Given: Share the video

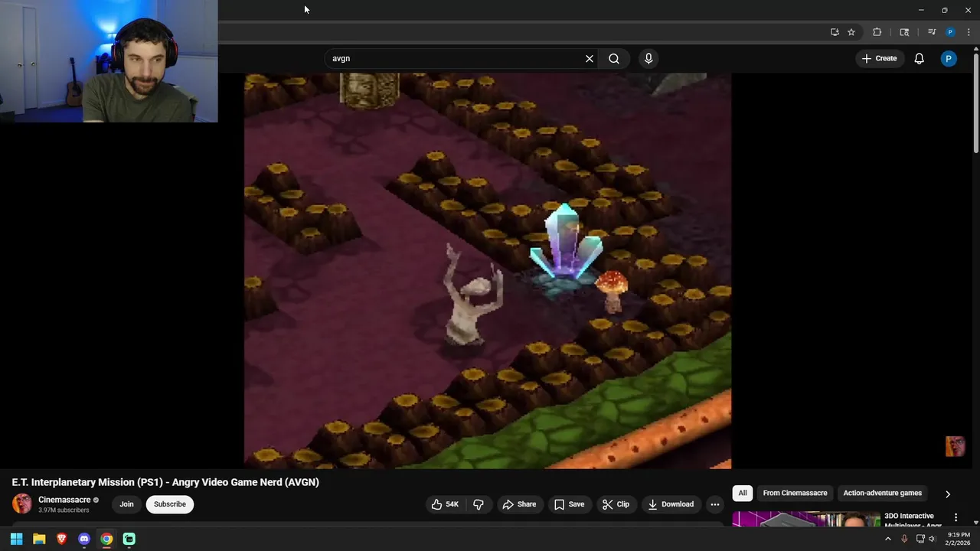Looking at the screenshot, I should tap(519, 504).
